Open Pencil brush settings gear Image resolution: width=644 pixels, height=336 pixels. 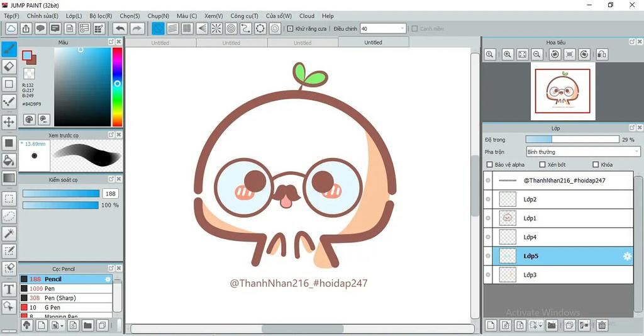pyautogui.click(x=108, y=279)
